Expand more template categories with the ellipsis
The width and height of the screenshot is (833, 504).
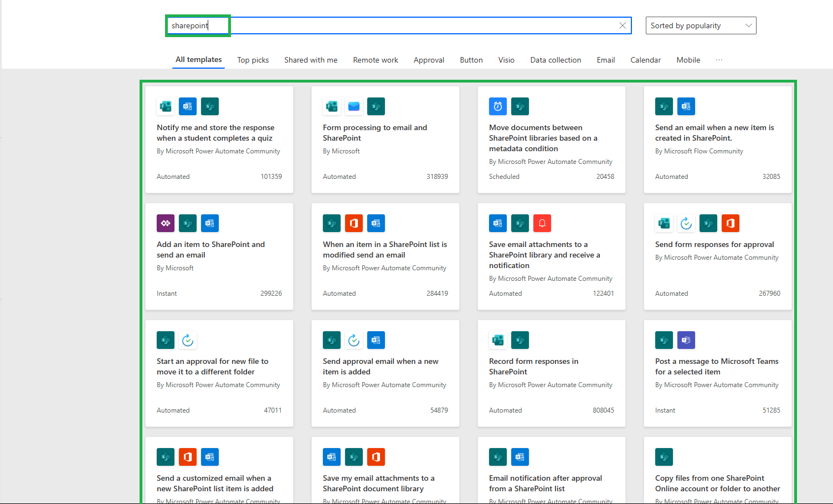tap(719, 60)
